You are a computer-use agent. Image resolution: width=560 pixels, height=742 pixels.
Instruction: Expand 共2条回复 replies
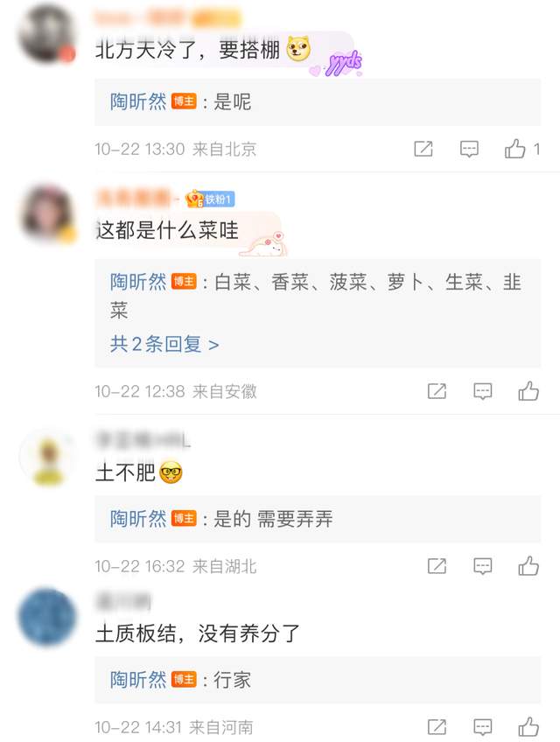[x=164, y=344]
